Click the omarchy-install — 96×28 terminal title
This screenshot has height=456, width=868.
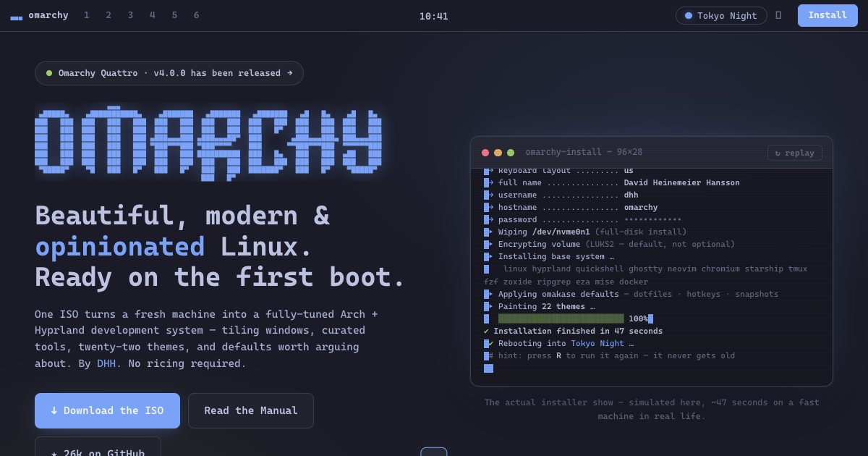(x=584, y=152)
